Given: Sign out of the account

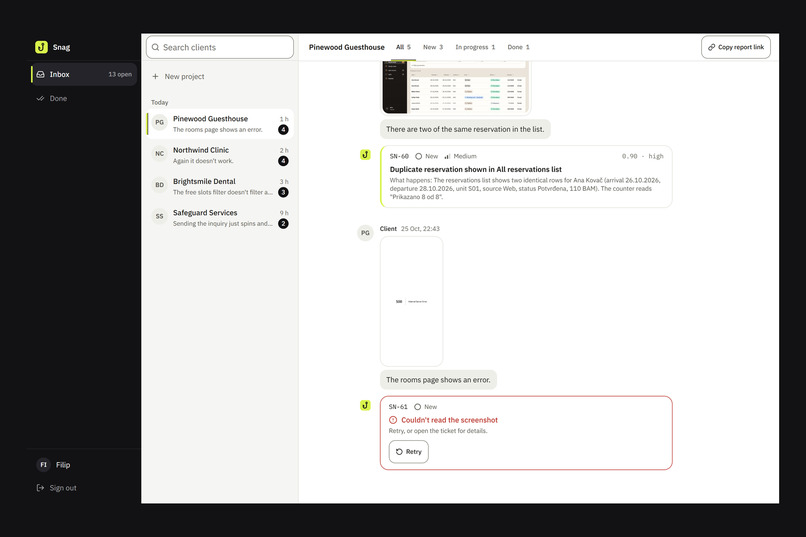Looking at the screenshot, I should pos(57,488).
